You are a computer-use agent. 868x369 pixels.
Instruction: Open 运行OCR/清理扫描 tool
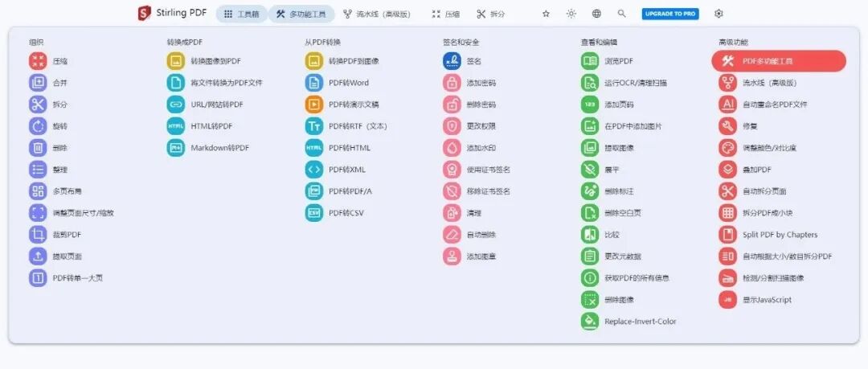click(624, 83)
